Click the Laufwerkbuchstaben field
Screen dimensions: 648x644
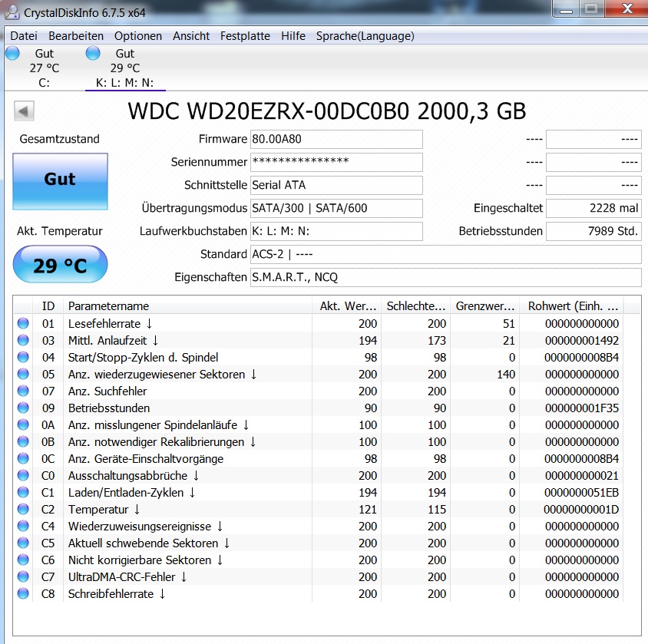(x=336, y=231)
